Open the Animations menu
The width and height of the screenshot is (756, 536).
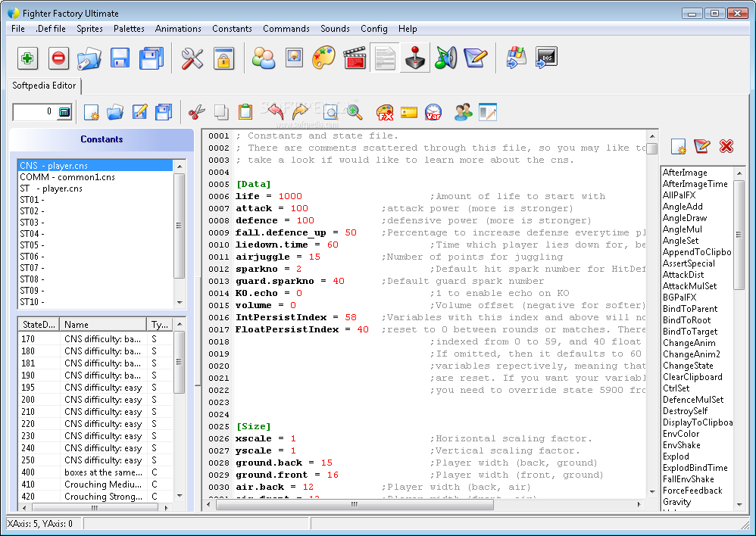[x=178, y=29]
